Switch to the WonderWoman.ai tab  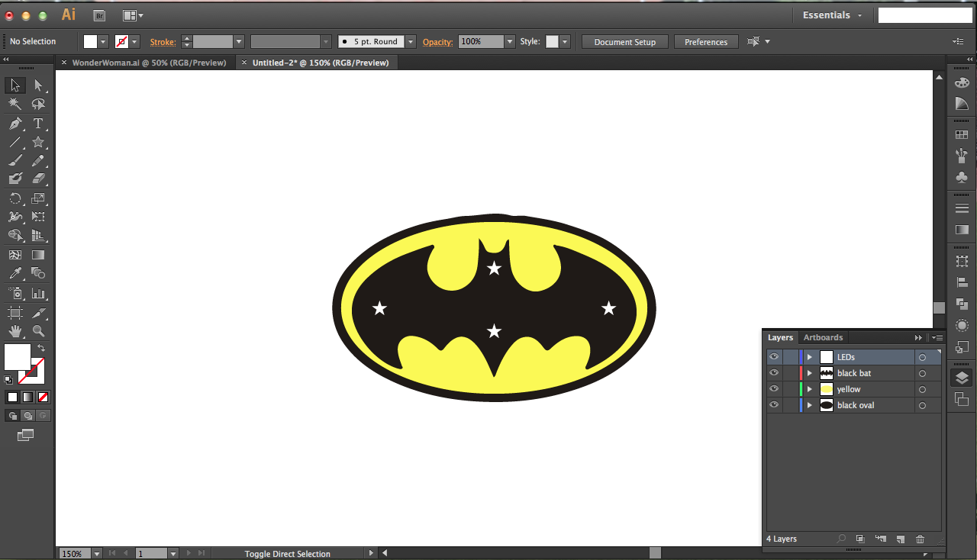click(x=149, y=63)
